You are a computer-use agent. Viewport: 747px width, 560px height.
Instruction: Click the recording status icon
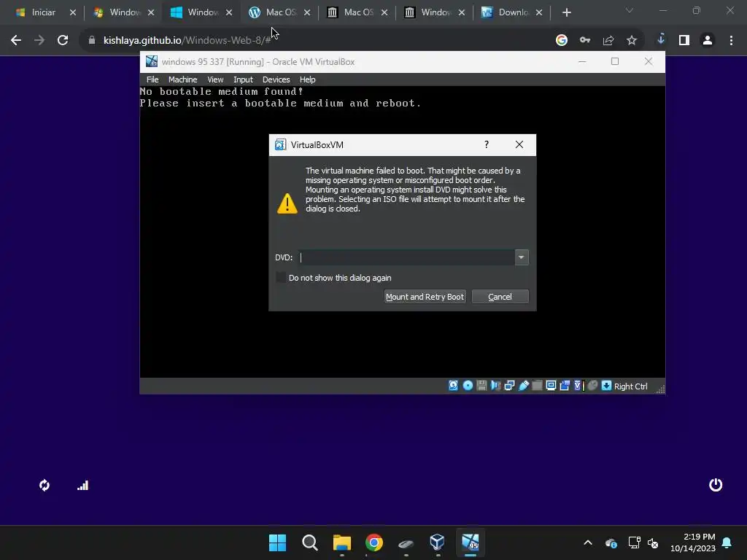[565, 386]
